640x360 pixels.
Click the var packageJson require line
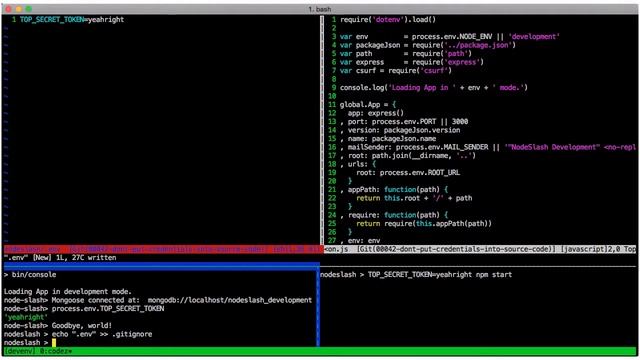tap(428, 45)
